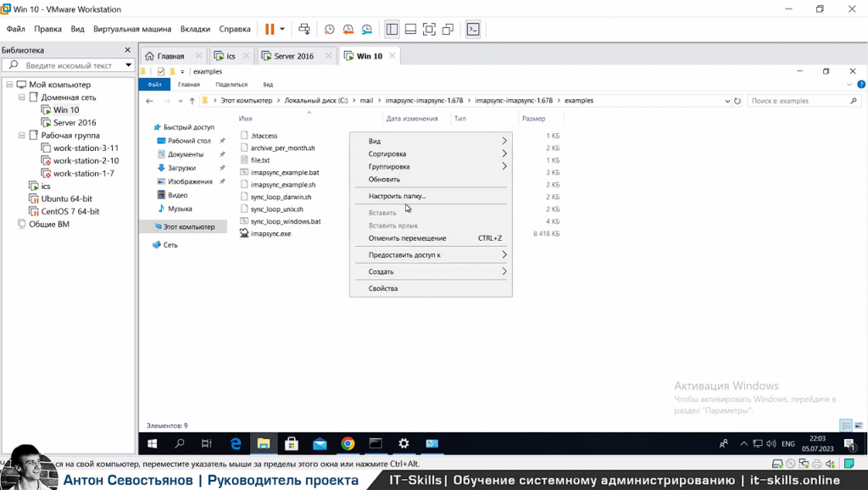Click the Локальный диск (C:) breadcrumb
The image size is (868, 490).
pyautogui.click(x=316, y=101)
